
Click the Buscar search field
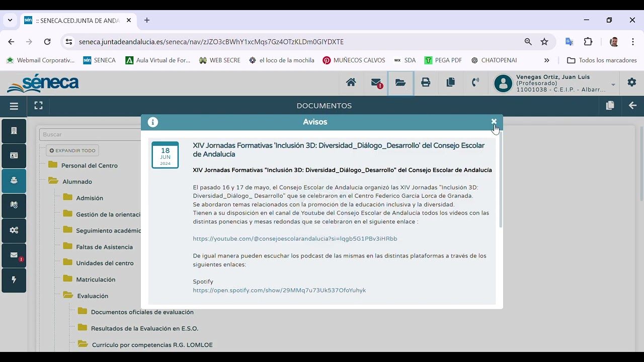(x=91, y=135)
